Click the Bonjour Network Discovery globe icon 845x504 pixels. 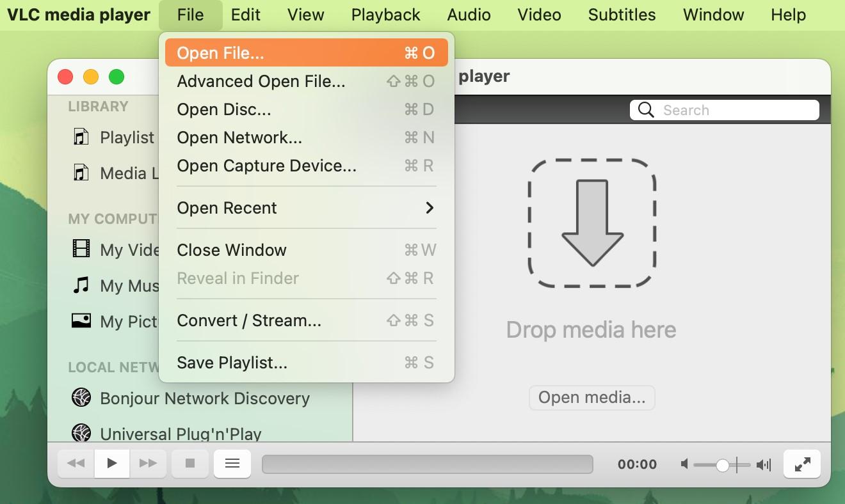(x=81, y=398)
